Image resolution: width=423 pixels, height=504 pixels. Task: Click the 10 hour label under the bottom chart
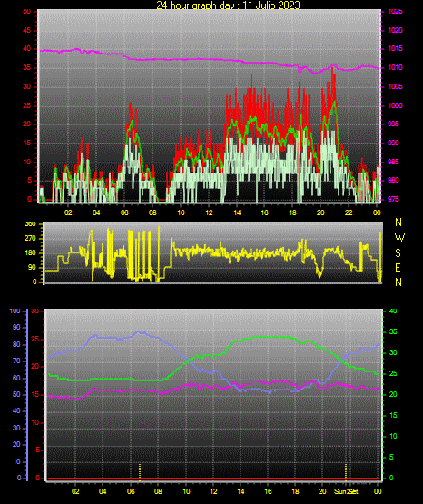(x=186, y=491)
